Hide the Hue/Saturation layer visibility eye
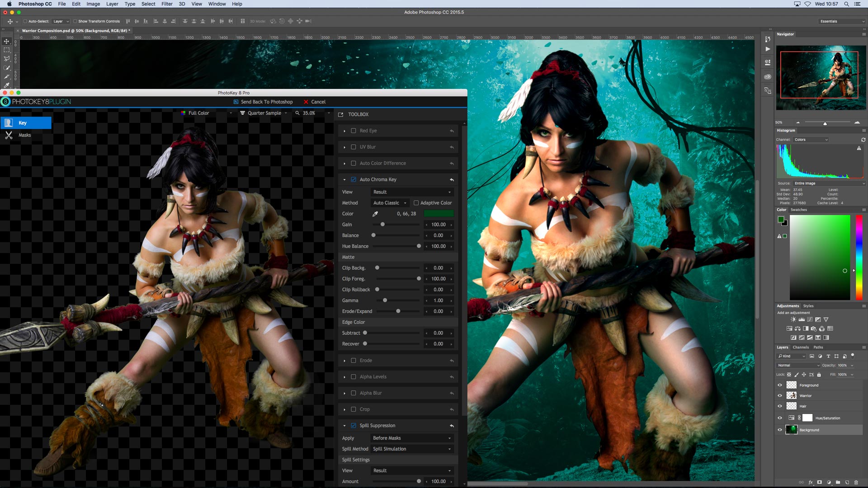Viewport: 868px width, 488px height. 780,418
